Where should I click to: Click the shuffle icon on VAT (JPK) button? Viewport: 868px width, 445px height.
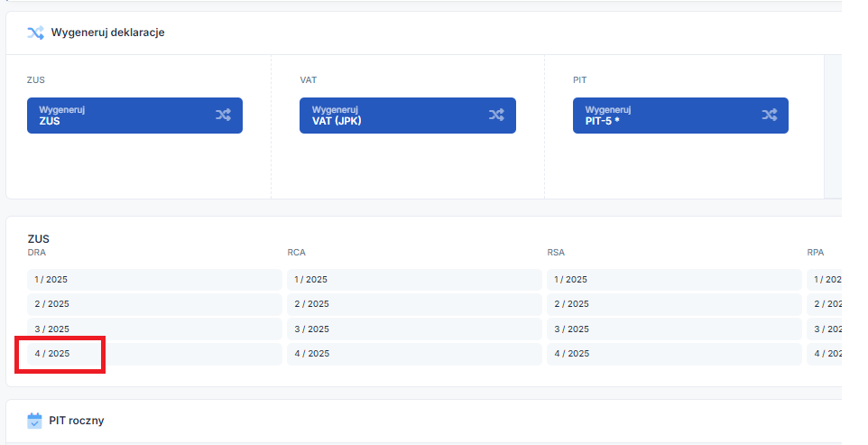click(496, 116)
